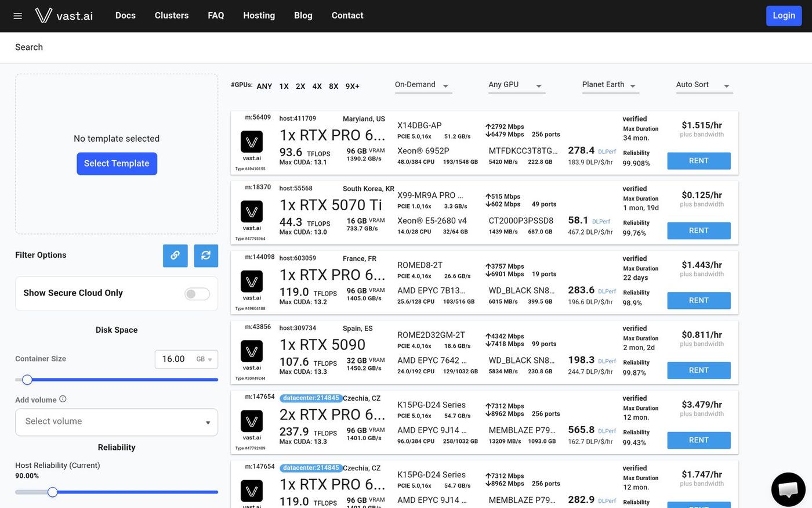Image resolution: width=812 pixels, height=508 pixels.
Task: Show info for Add volume
Action: (x=63, y=399)
